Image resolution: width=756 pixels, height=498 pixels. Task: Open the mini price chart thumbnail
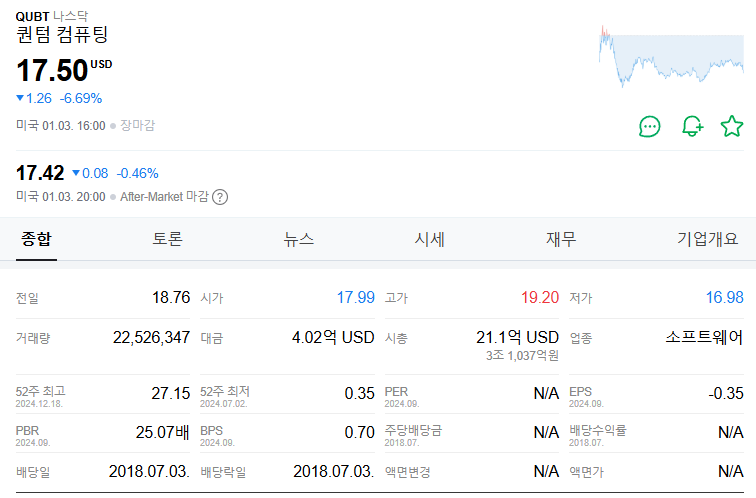(671, 56)
